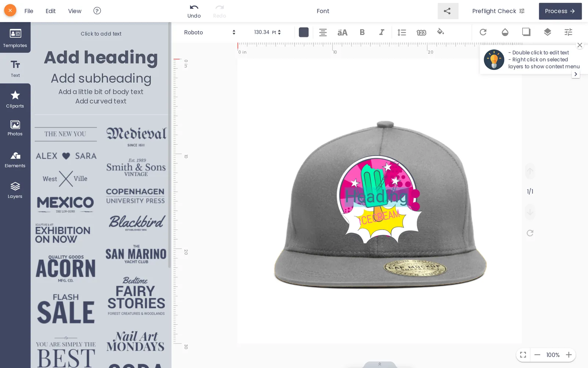The width and height of the screenshot is (588, 368).
Task: Click the text color swatch
Action: point(304,32)
